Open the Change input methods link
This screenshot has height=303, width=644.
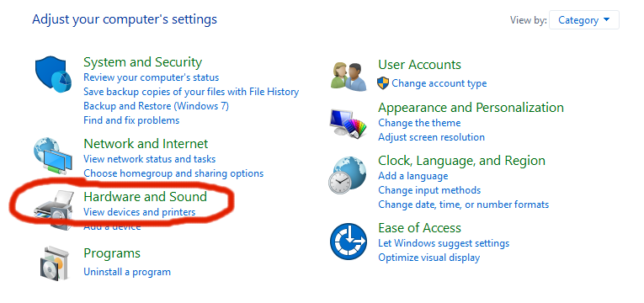429,190
